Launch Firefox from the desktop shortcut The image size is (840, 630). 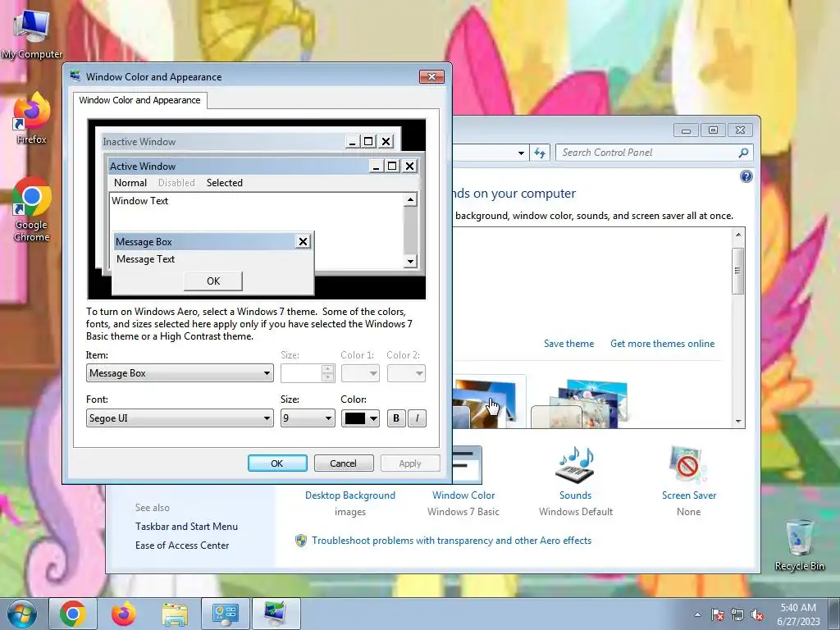pos(32,118)
